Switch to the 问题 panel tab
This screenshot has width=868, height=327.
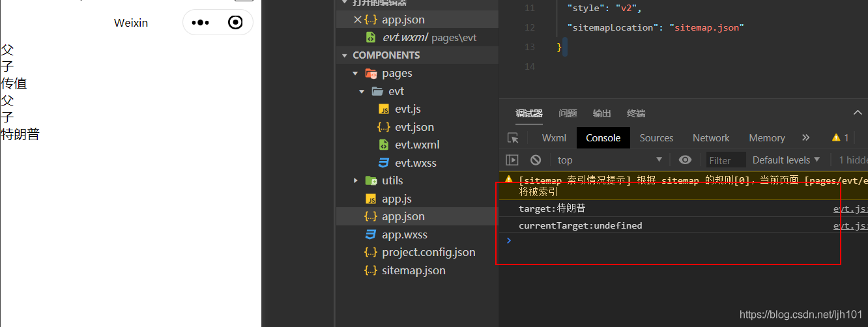point(568,113)
